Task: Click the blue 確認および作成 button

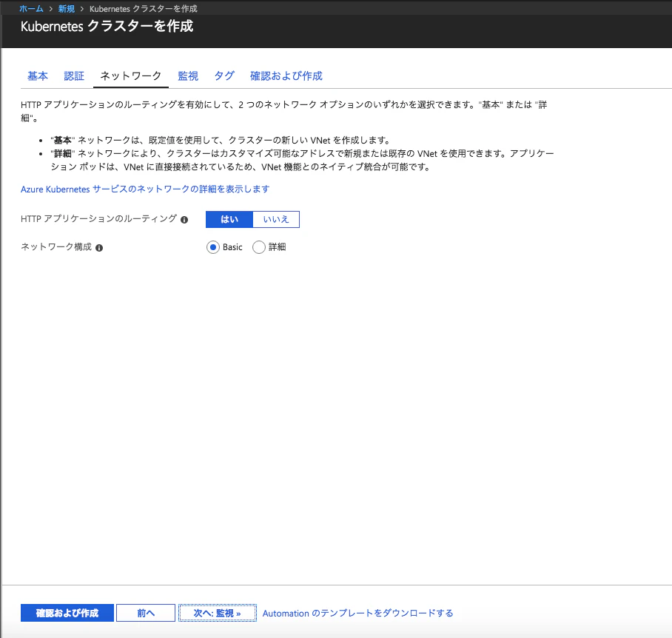Action: [67, 613]
